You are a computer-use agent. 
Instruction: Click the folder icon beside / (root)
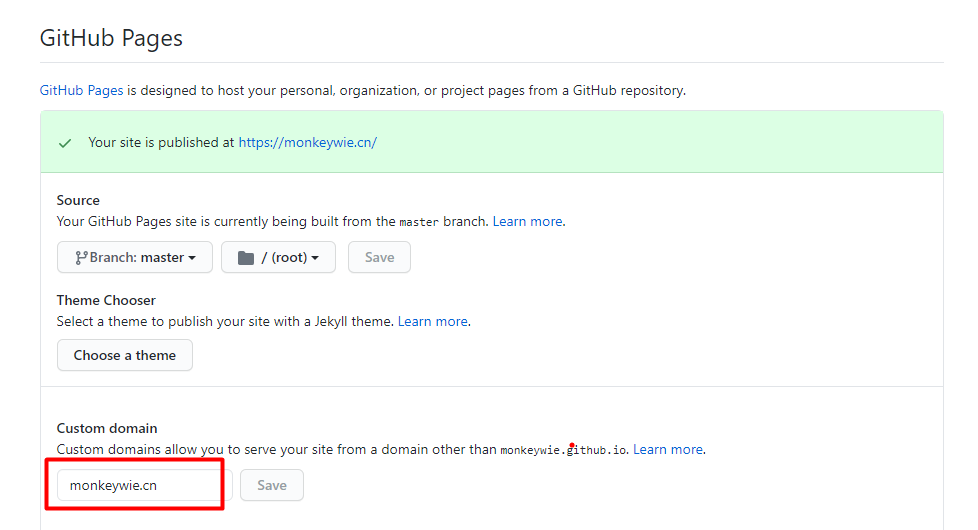pyautogui.click(x=245, y=258)
